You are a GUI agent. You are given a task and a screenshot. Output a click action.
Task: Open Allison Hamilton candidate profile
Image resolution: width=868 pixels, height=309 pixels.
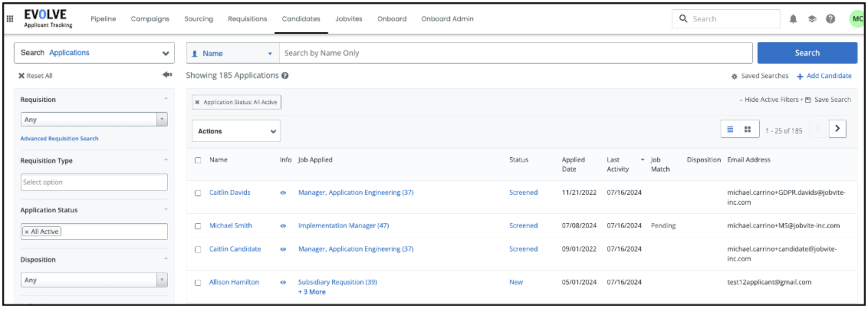pyautogui.click(x=234, y=282)
